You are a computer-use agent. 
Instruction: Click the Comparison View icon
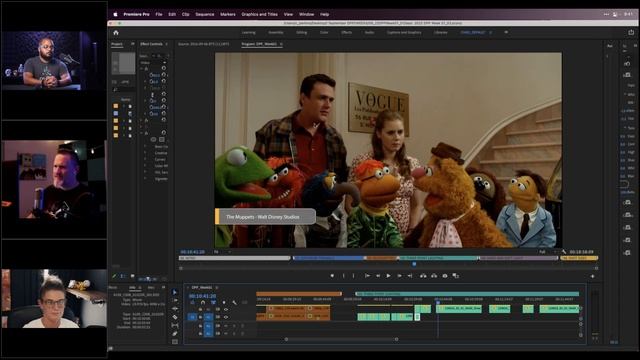click(x=456, y=276)
